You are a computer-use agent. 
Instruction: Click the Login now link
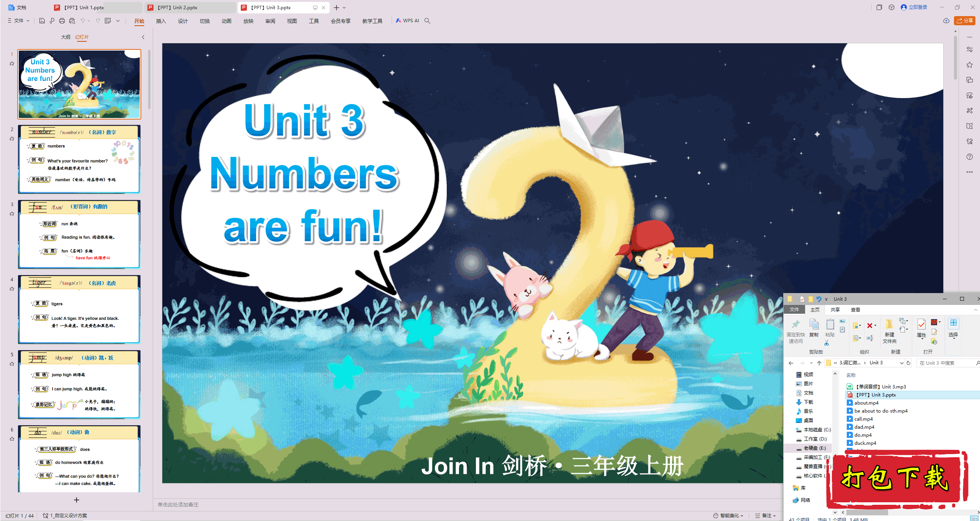914,7
